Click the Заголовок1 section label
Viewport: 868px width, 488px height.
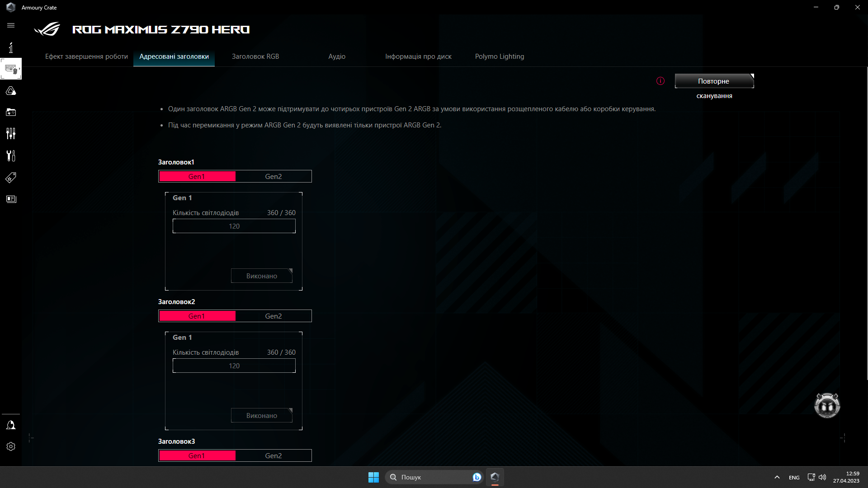pos(176,162)
